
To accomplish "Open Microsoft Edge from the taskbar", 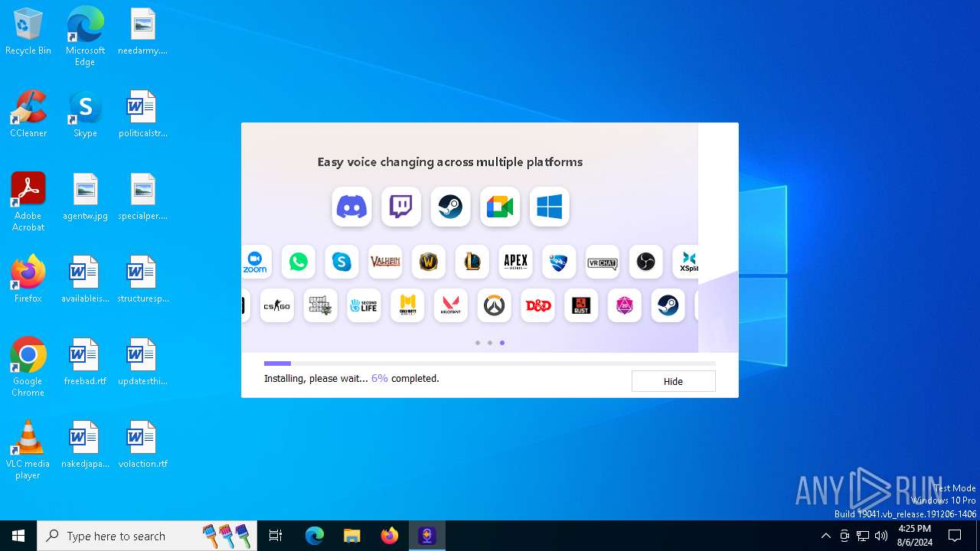I will click(x=315, y=536).
